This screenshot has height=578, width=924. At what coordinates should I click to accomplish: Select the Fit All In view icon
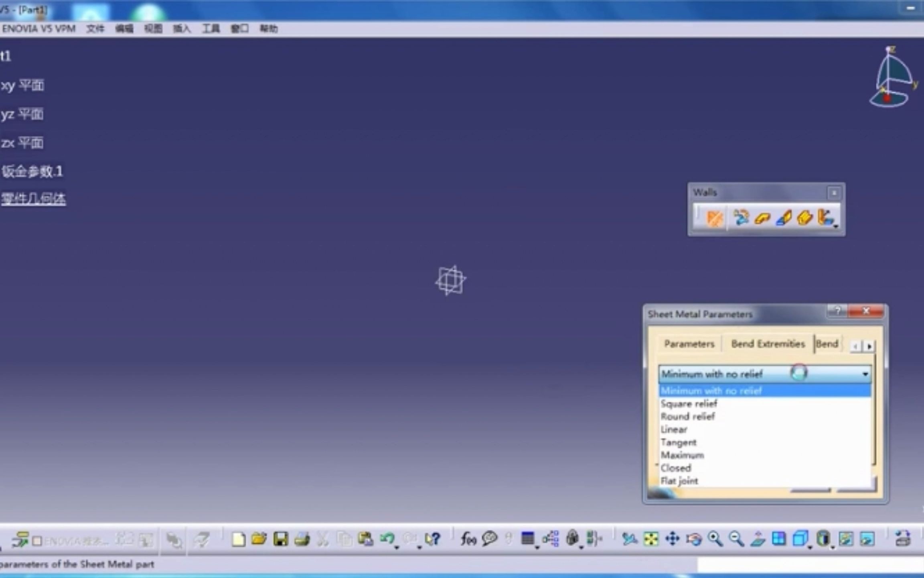pyautogui.click(x=651, y=539)
